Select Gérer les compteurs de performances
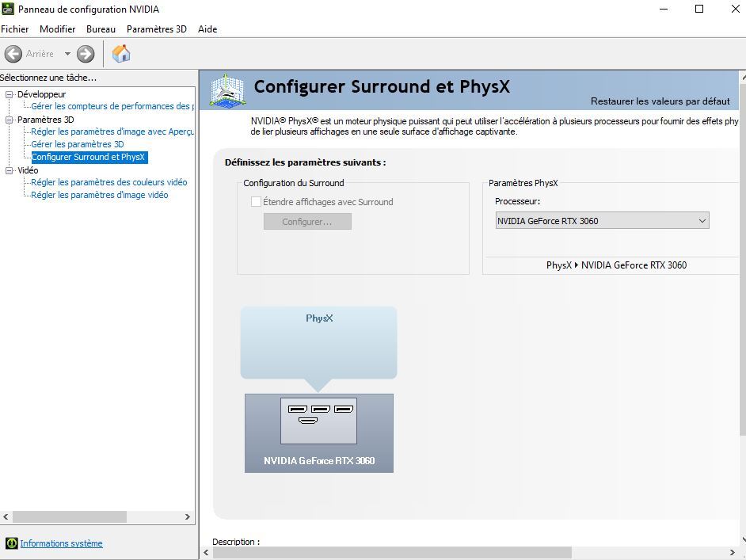This screenshot has width=746, height=560. (x=112, y=106)
